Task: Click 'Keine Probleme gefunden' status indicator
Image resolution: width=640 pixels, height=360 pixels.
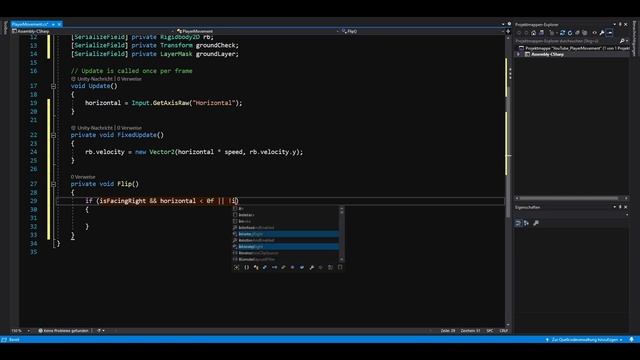Action: (63, 331)
